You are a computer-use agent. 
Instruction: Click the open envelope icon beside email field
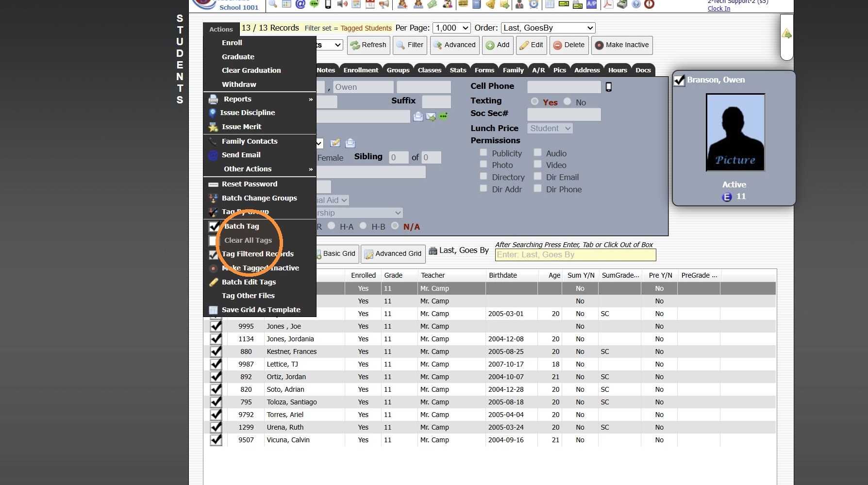point(418,117)
